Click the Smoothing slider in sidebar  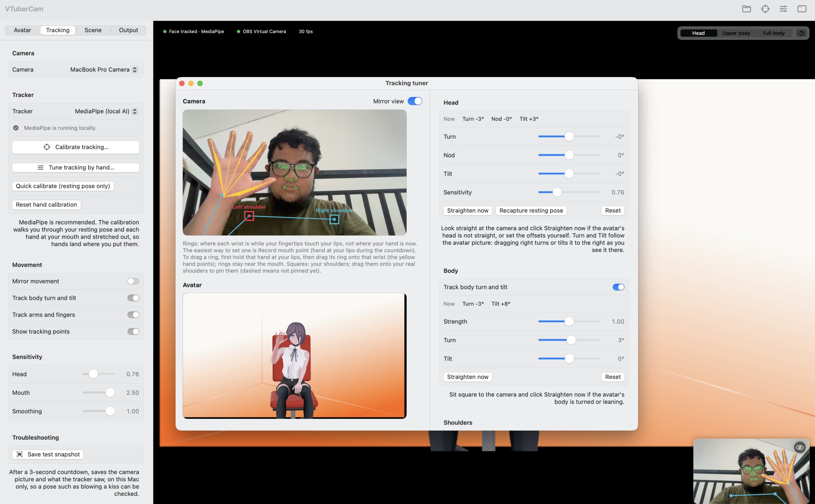point(99,411)
